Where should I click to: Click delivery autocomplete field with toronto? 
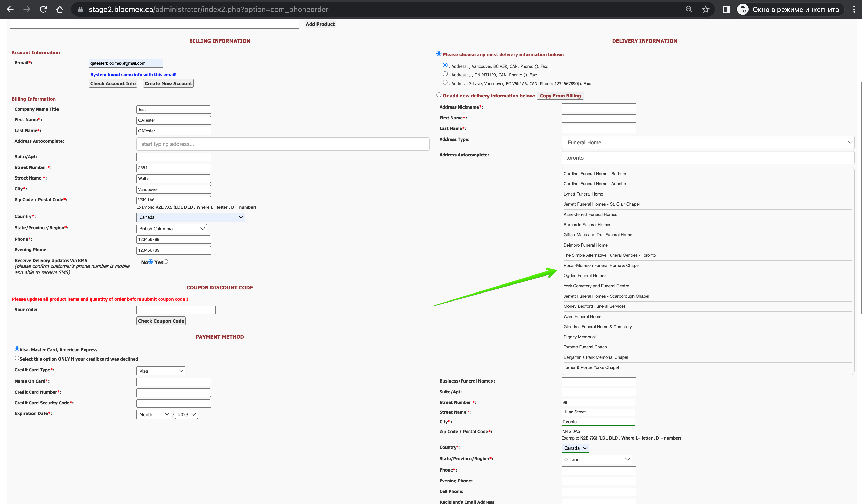click(x=708, y=158)
